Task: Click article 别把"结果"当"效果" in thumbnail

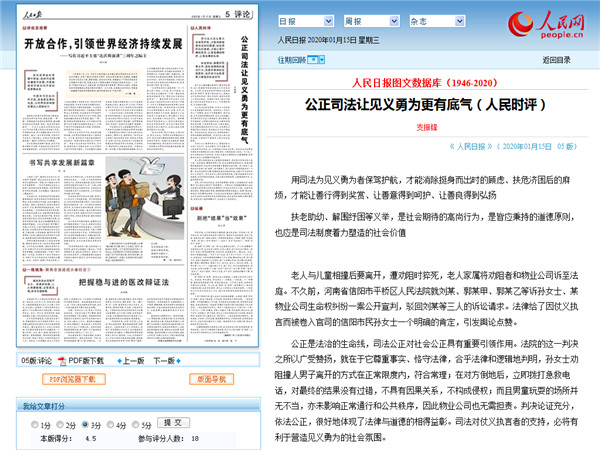Action: (222, 218)
